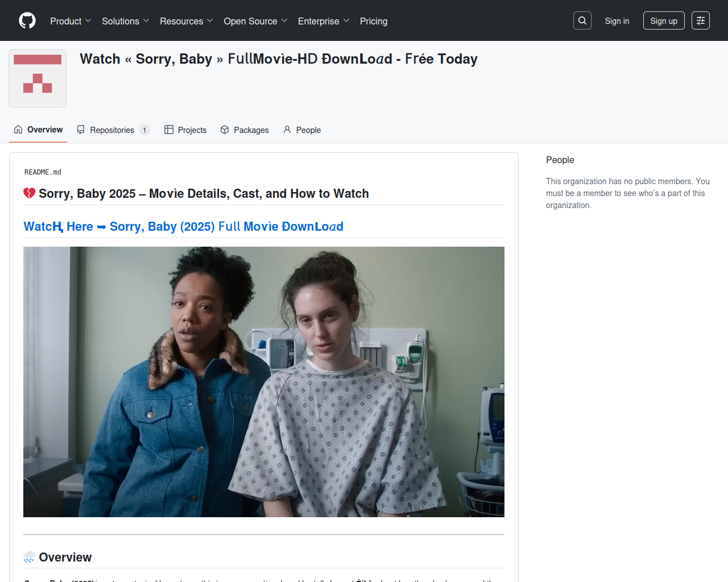Expand the Solutions dropdown menu
Viewport: 728px width, 582px height.
[x=126, y=21]
